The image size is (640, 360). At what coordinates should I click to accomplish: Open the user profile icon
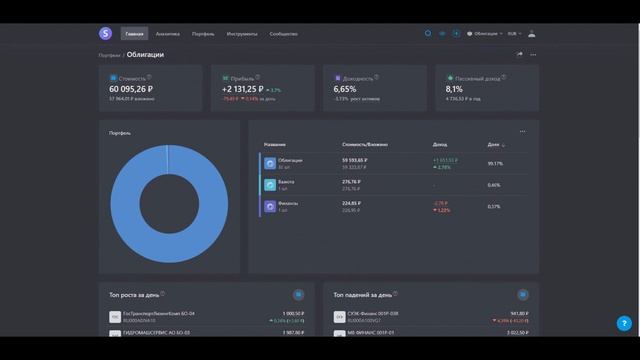(x=531, y=33)
